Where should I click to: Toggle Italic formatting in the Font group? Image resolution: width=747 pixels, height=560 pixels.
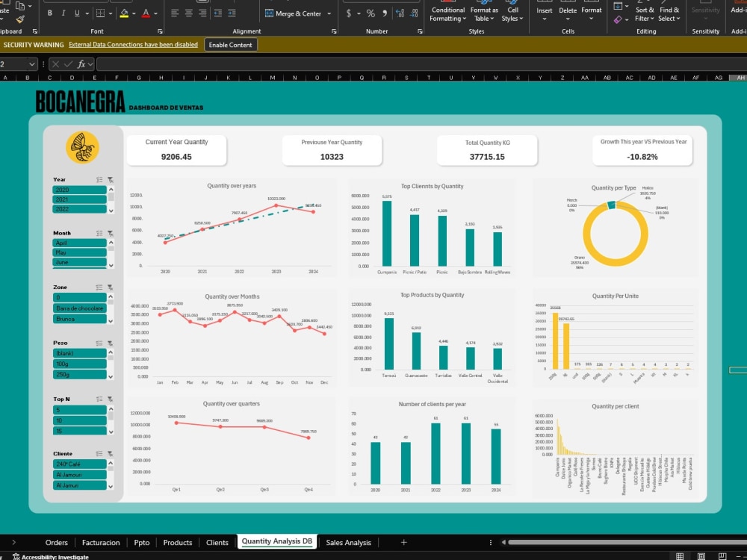(x=63, y=13)
